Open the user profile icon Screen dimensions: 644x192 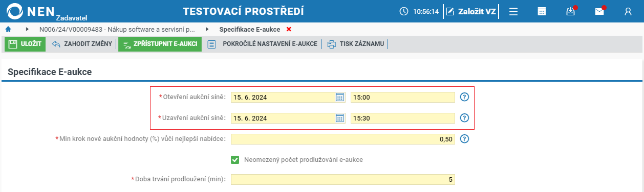point(628,11)
